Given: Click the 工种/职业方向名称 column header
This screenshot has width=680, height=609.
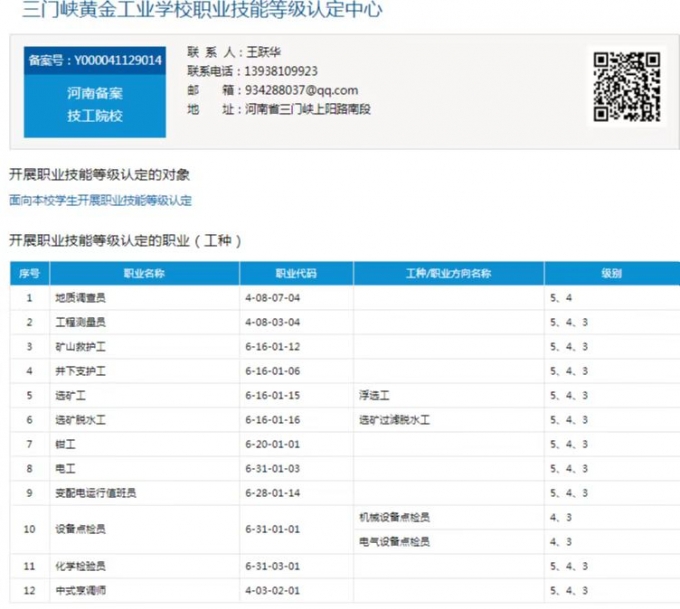Looking at the screenshot, I should click(448, 273).
